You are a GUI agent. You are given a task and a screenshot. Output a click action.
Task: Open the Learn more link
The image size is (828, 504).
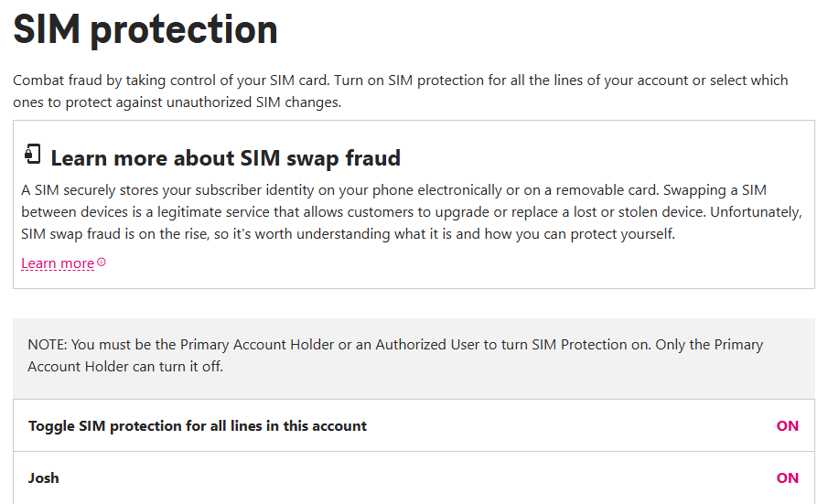(58, 263)
